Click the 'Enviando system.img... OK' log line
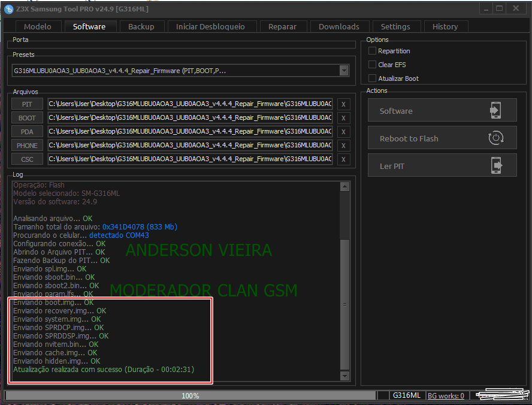This screenshot has width=532, height=405. click(57, 319)
